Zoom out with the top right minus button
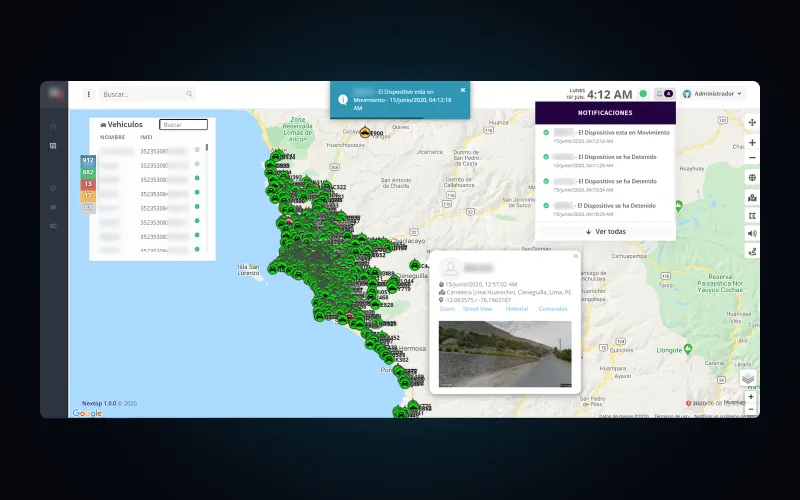Image resolution: width=800 pixels, height=500 pixels. point(752,158)
